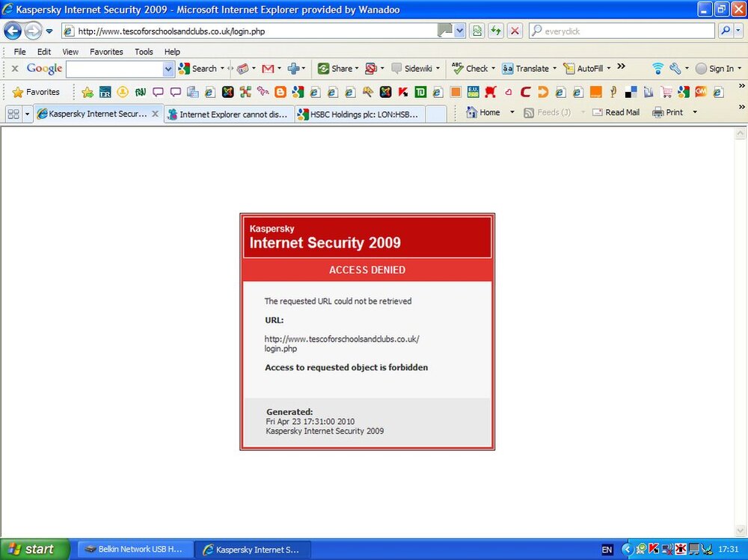Click the Google toolbar search input
Viewport: 748px width, 560px height.
click(115, 70)
